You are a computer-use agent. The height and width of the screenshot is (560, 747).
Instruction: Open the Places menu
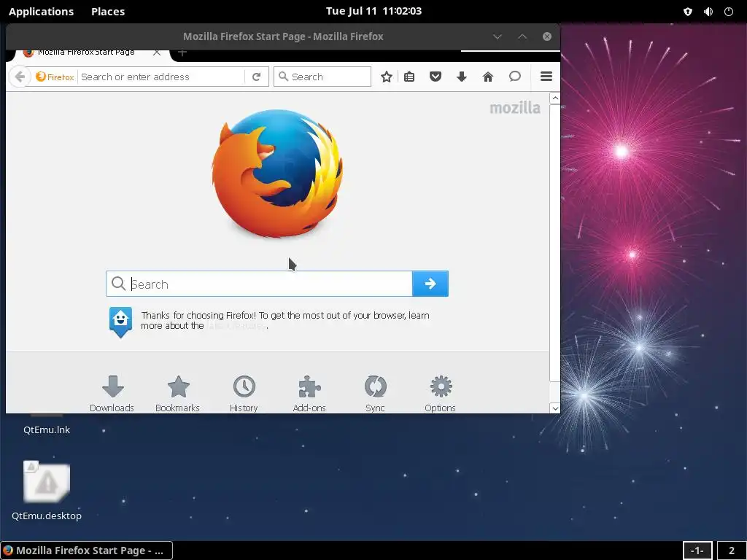tap(108, 12)
